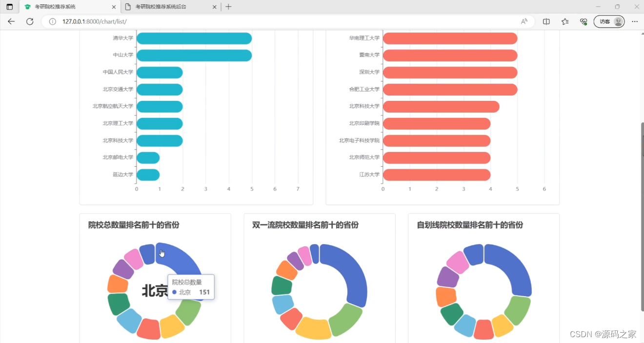
Task: Click the 清华大学 teal bar
Action: pyautogui.click(x=194, y=38)
